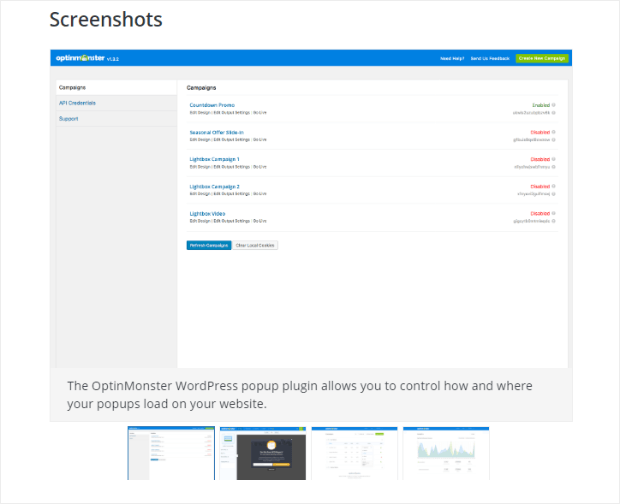Select the dark popup builder thumbnail

click(263, 453)
